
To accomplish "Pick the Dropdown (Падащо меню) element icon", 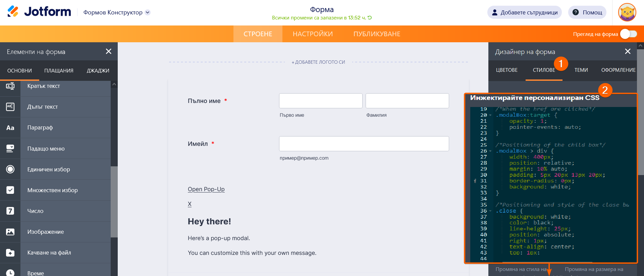I will pos(10,149).
